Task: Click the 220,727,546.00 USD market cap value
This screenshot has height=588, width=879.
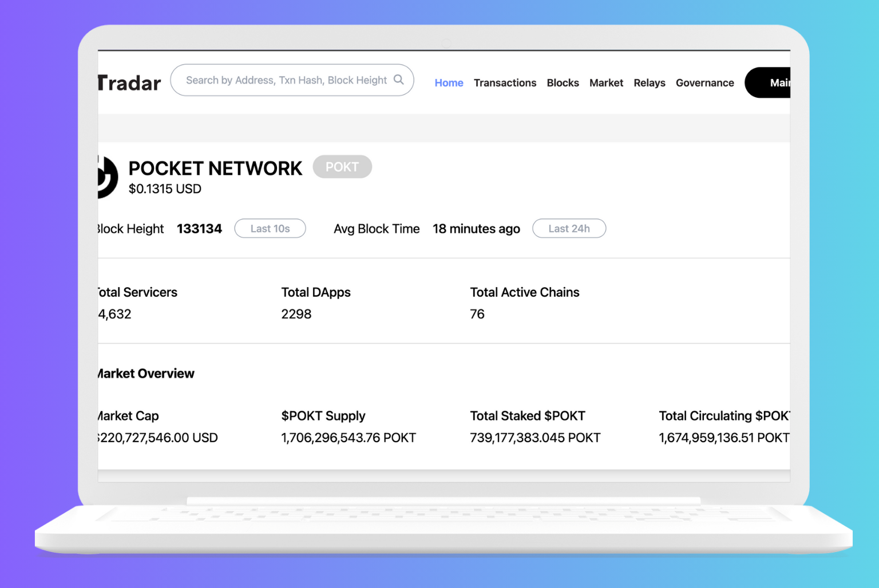Action: (x=158, y=438)
